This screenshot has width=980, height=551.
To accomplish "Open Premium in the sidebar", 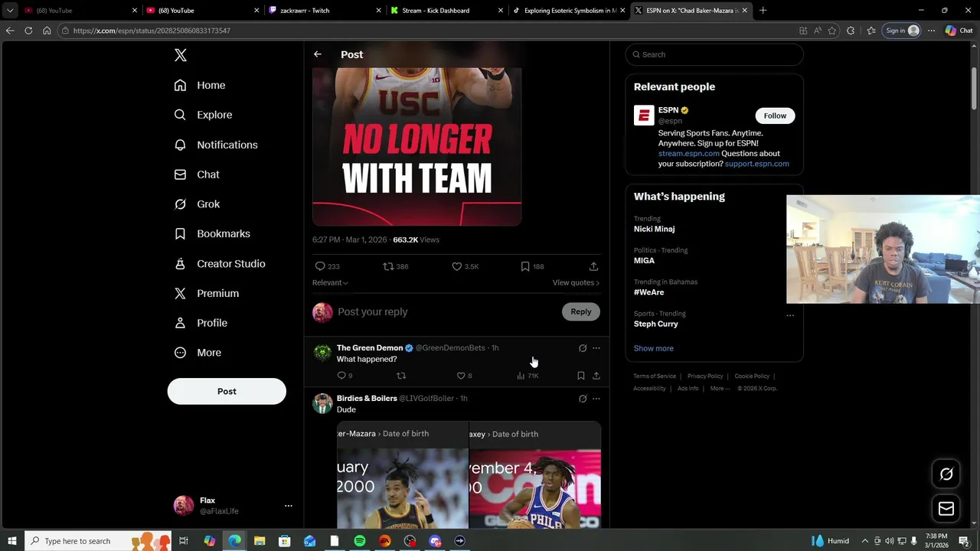I will tap(207, 293).
